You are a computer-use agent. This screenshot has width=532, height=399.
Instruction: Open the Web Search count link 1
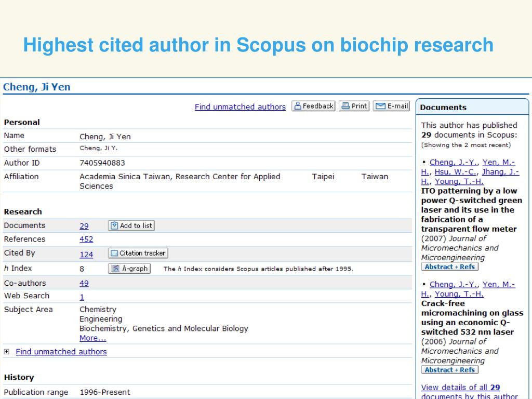pos(82,297)
